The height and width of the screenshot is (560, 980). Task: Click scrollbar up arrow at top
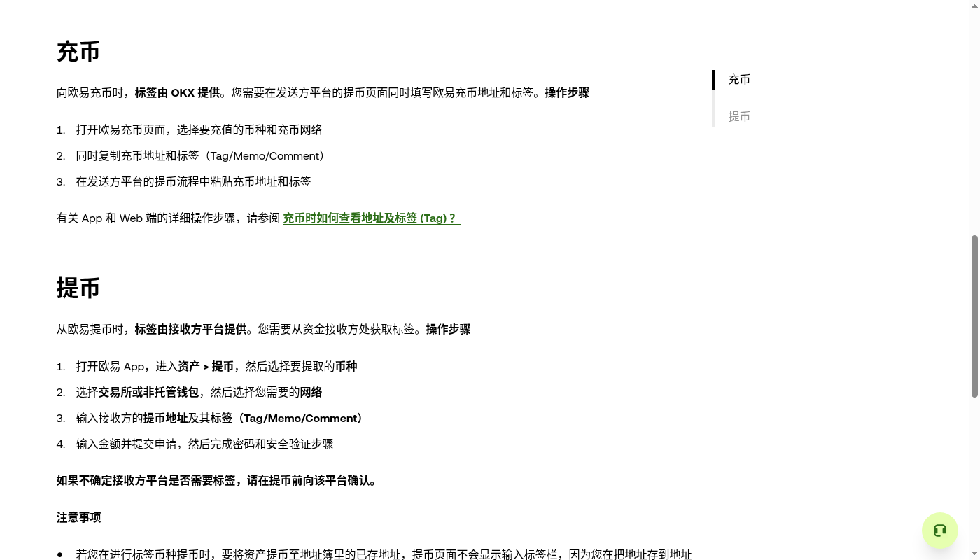click(974, 5)
